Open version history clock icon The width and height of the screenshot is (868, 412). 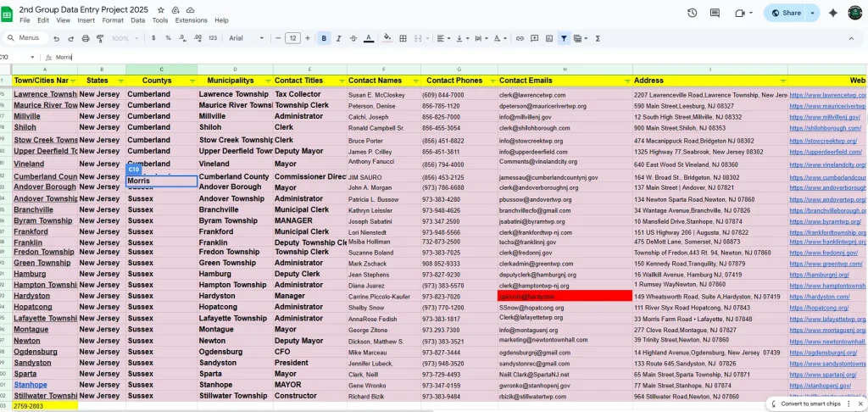click(693, 13)
